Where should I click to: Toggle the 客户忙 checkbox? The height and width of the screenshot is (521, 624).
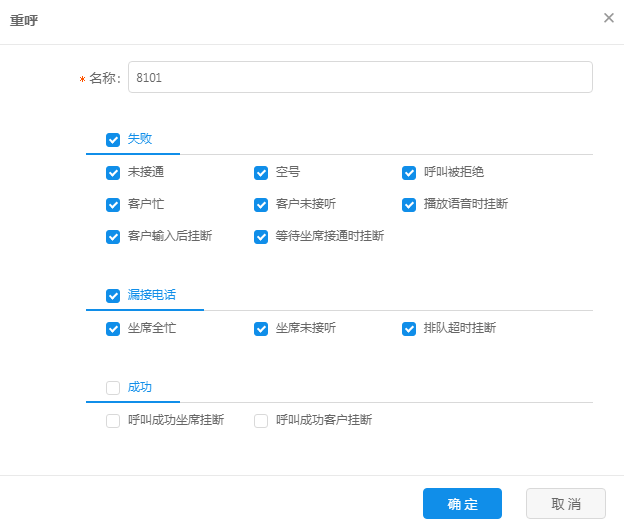pyautogui.click(x=113, y=204)
